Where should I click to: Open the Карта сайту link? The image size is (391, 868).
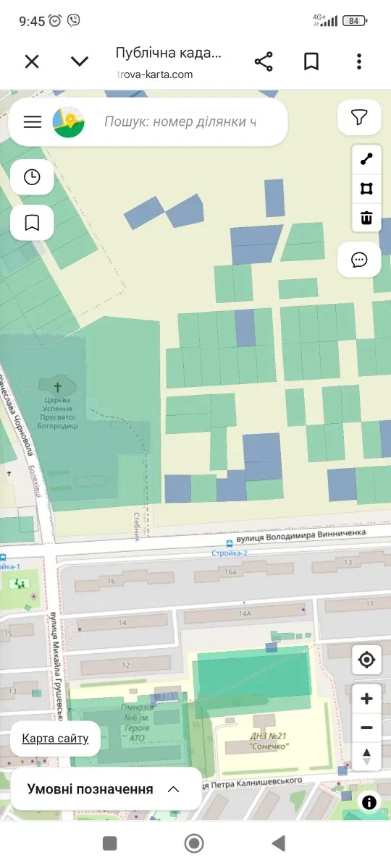pyautogui.click(x=55, y=739)
